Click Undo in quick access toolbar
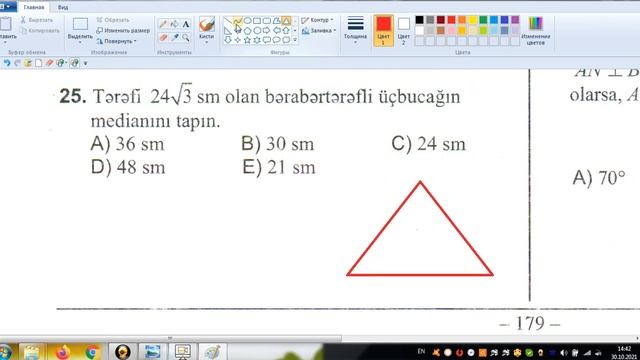This screenshot has height=360, width=640. click(x=7, y=63)
